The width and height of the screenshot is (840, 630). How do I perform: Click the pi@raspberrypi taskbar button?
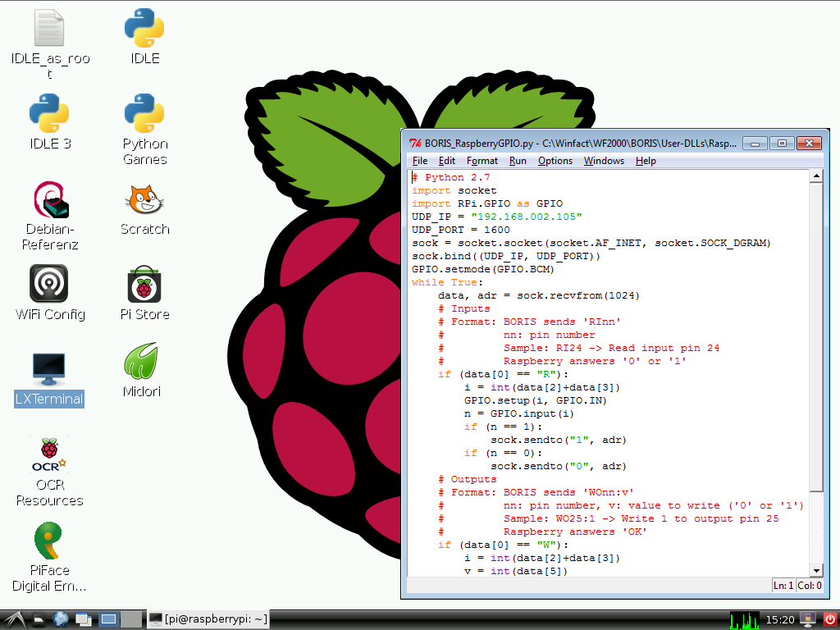208,619
